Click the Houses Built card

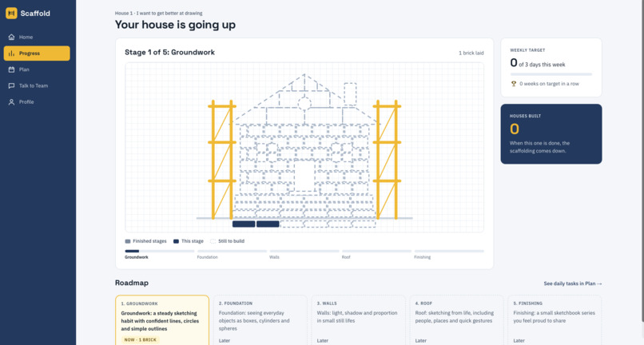[551, 134]
